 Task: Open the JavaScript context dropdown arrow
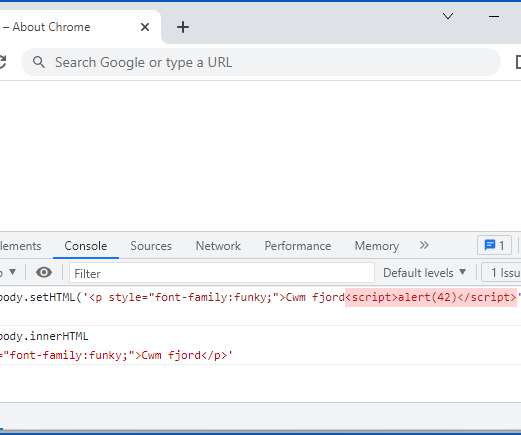point(13,272)
